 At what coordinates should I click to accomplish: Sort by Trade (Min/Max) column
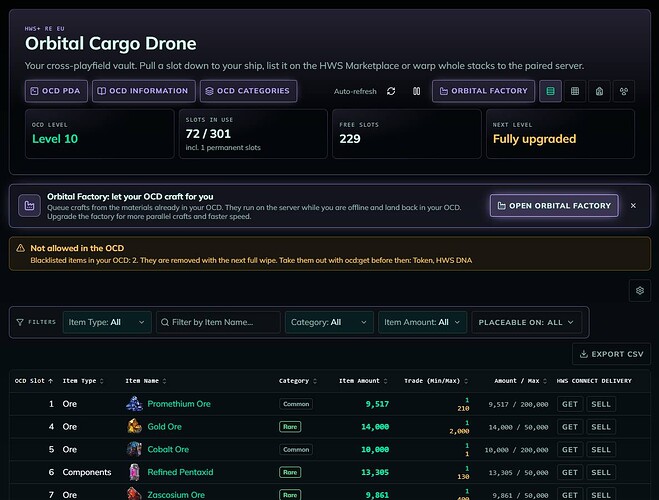click(x=436, y=381)
